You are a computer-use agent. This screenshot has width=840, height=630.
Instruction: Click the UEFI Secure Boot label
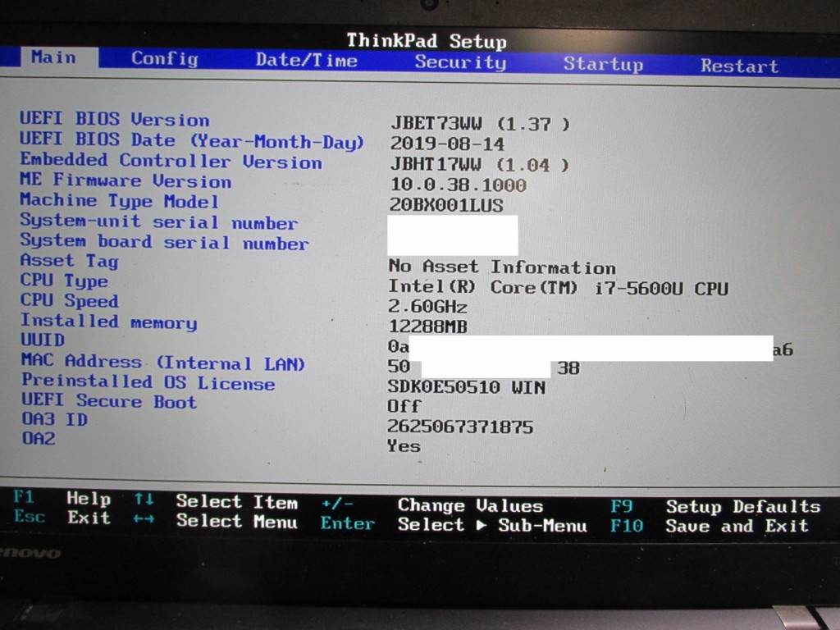tap(109, 400)
